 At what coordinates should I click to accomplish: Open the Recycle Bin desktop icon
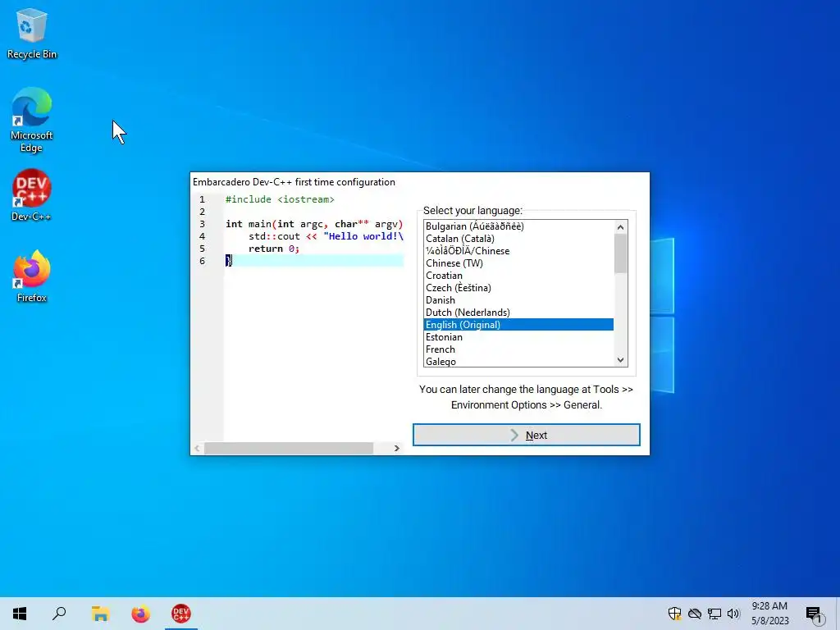coord(31,33)
